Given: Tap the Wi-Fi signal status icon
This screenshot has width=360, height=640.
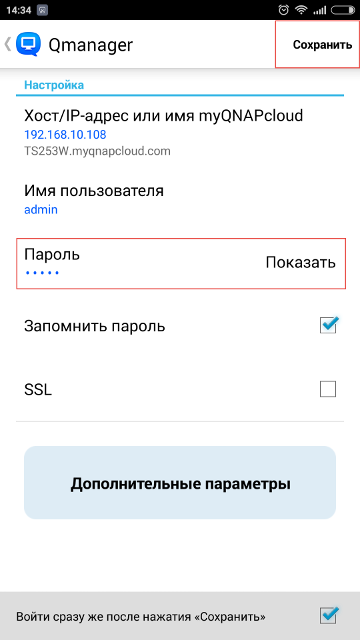Looking at the screenshot, I should click(x=302, y=10).
